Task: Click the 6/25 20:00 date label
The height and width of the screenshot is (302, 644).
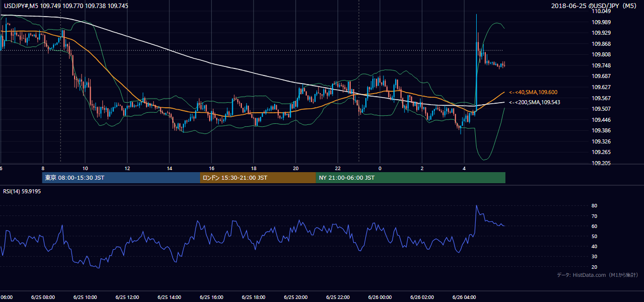Action: click(x=296, y=297)
